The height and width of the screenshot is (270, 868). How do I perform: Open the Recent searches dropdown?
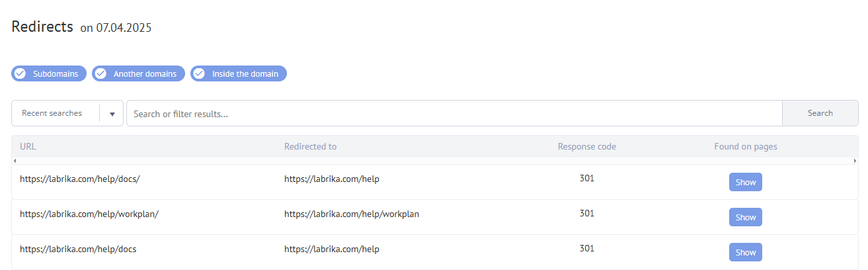click(x=52, y=113)
